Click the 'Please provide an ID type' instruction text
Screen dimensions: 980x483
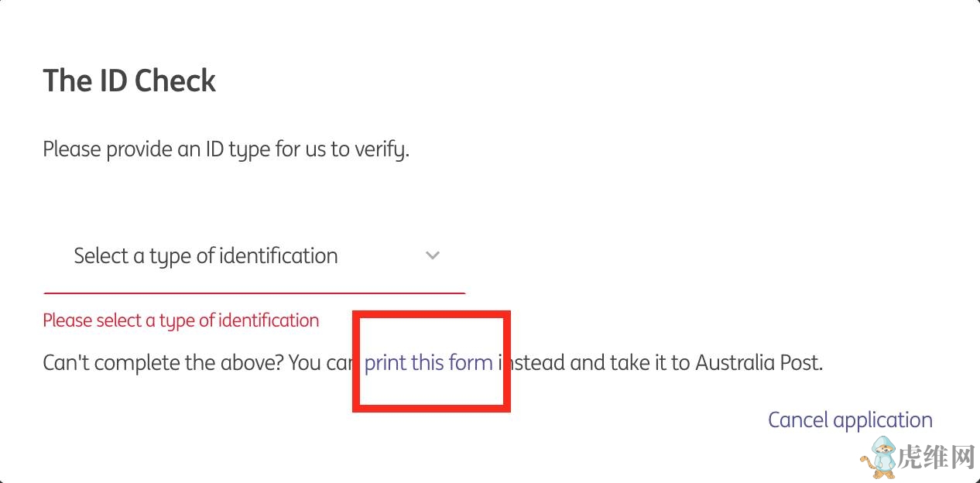[x=225, y=149]
